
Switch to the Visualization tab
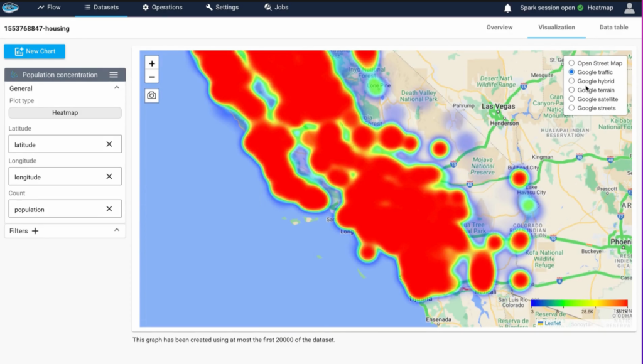point(556,28)
